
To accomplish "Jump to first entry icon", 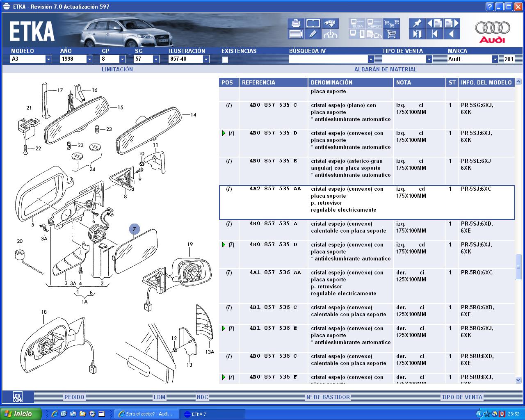I will point(434,34).
